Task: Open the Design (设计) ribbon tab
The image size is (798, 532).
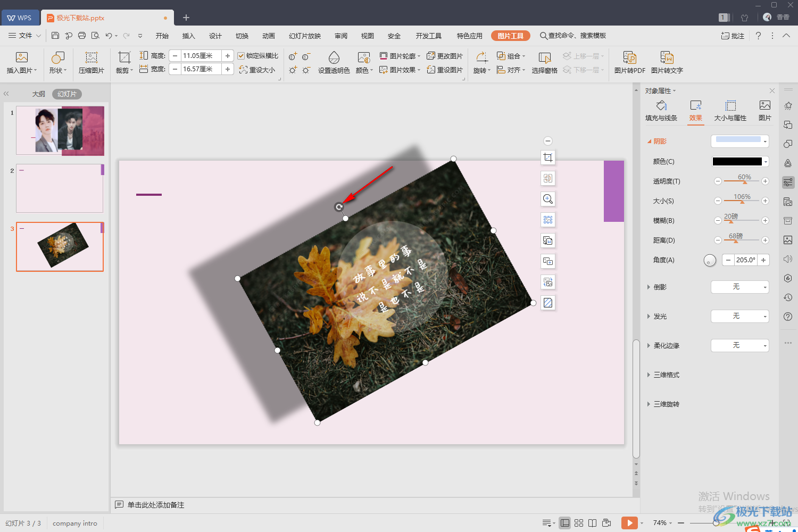Action: coord(215,36)
